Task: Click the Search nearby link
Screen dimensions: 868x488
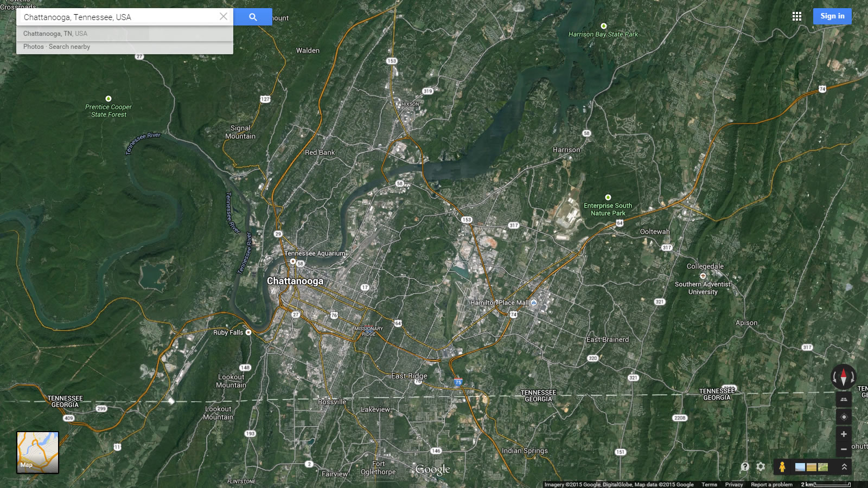Action: pyautogui.click(x=69, y=47)
